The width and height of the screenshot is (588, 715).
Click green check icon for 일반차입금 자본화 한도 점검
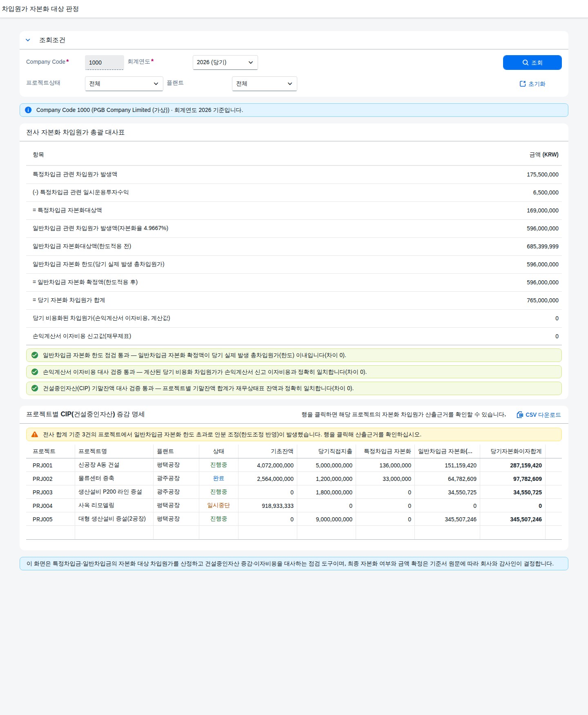click(x=35, y=355)
